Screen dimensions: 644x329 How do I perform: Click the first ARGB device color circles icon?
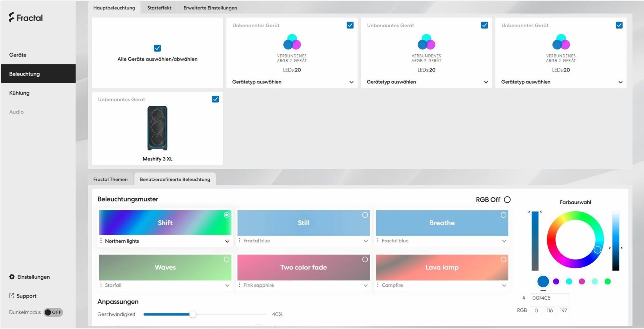pos(292,42)
